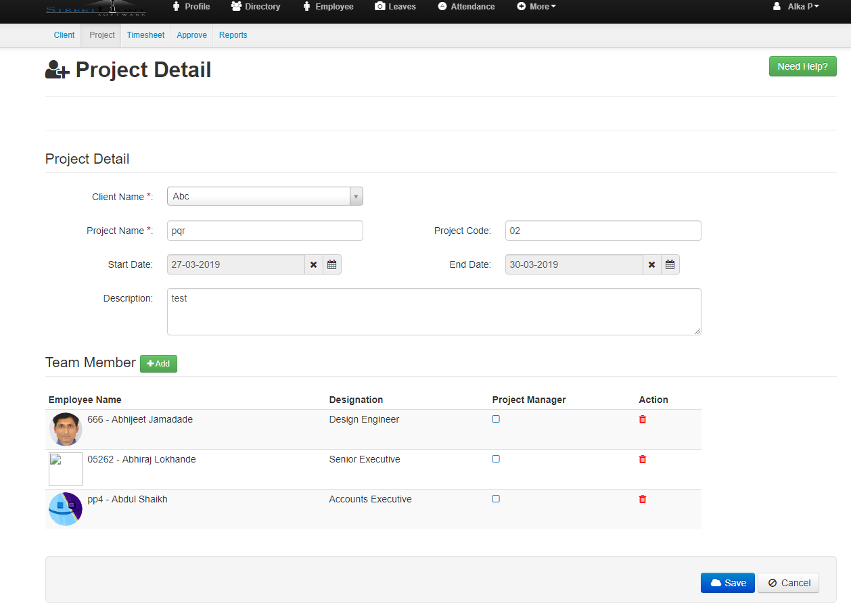
Task: Delete Abhijeet Jamadade from team
Action: [643, 419]
